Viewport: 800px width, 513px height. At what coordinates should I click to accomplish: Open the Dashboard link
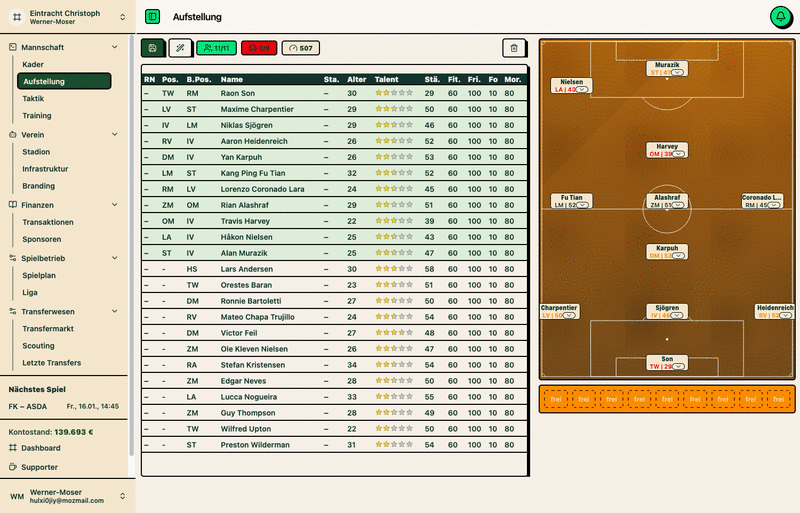pos(41,448)
